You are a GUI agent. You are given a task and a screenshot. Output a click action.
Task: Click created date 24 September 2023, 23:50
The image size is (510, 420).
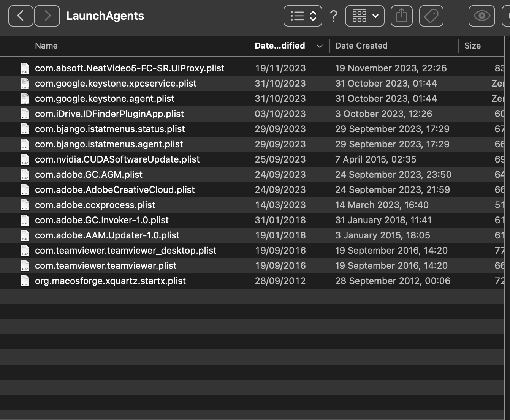393,175
